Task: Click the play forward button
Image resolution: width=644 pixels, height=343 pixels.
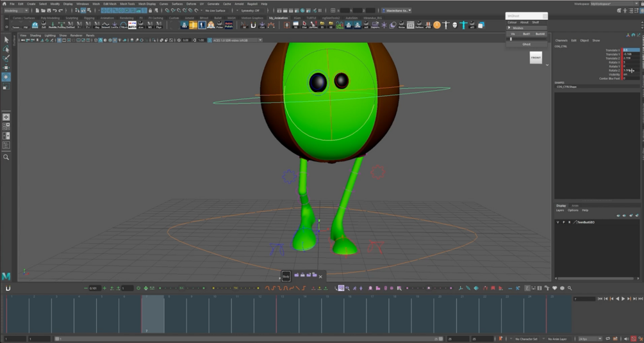Action: point(623,299)
